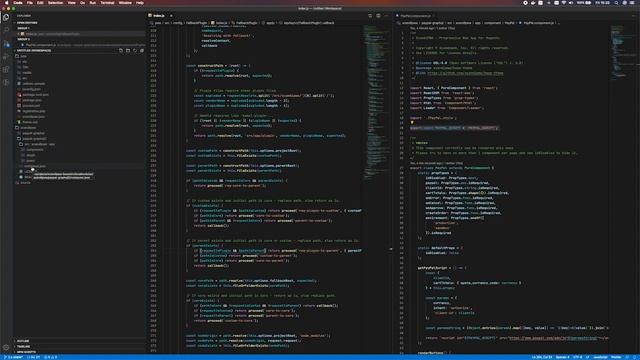Screen dimensions: 640x360
Task: Open the Extensions view
Action: point(6,69)
